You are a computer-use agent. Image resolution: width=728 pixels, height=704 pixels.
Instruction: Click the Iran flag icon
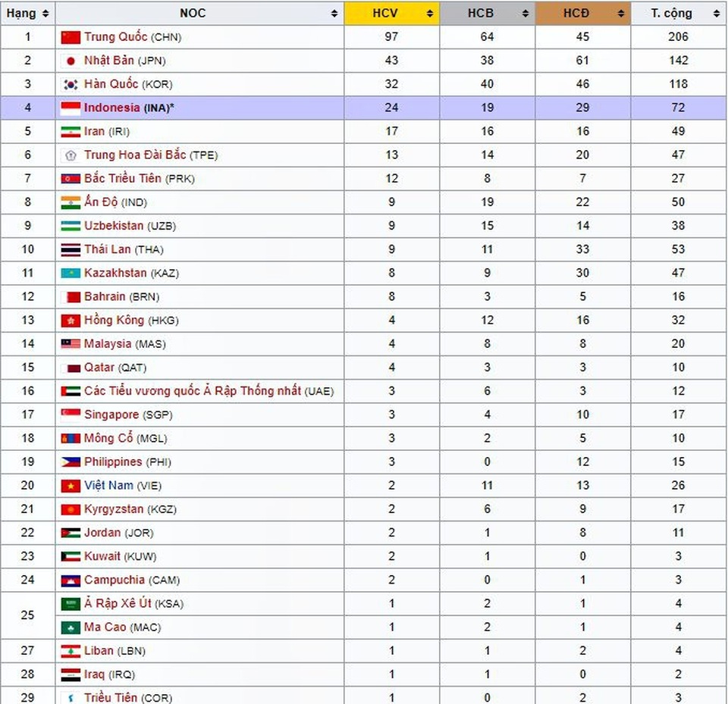[71, 132]
